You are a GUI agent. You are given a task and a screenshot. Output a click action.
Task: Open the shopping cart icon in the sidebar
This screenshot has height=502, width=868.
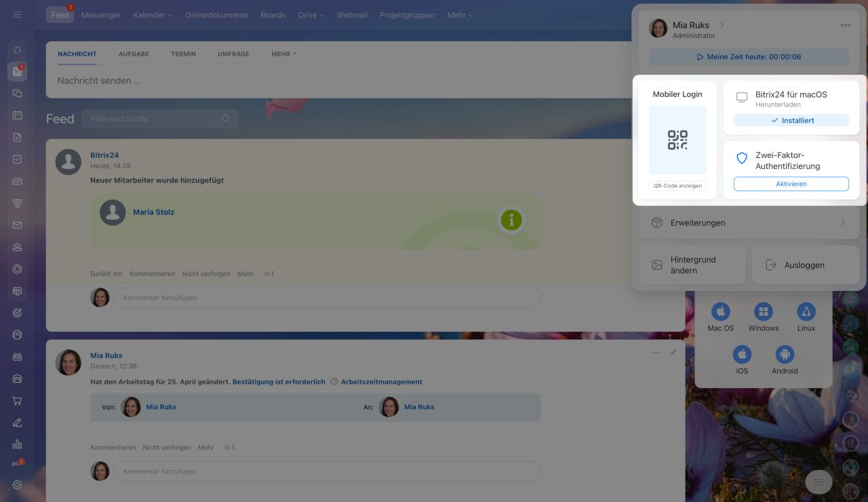tap(17, 400)
